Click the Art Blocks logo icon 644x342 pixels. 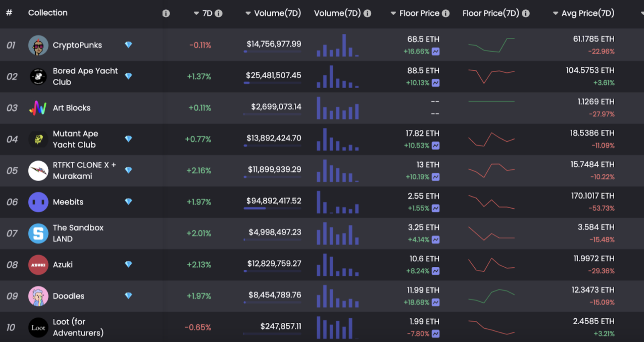click(38, 108)
